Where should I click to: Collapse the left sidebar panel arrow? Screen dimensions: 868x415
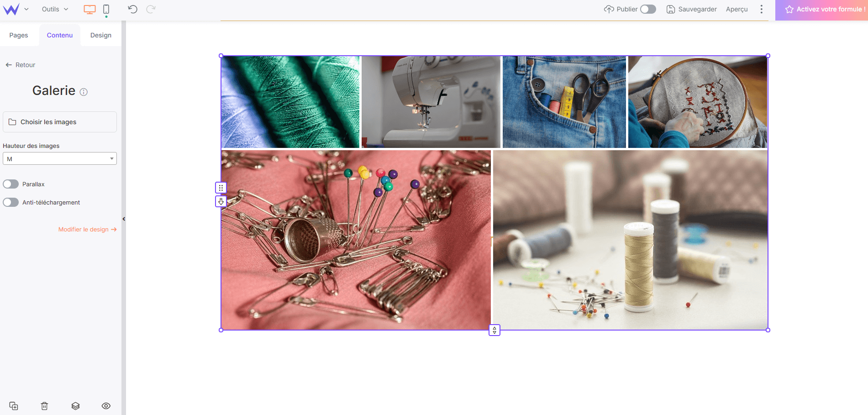click(x=124, y=219)
